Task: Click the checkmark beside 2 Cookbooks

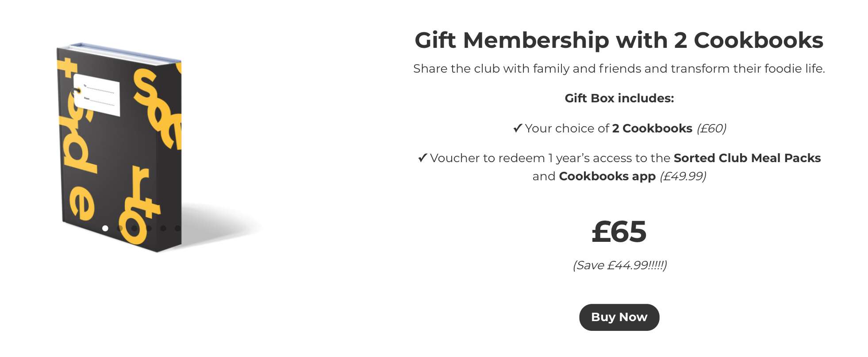Action: click(517, 128)
